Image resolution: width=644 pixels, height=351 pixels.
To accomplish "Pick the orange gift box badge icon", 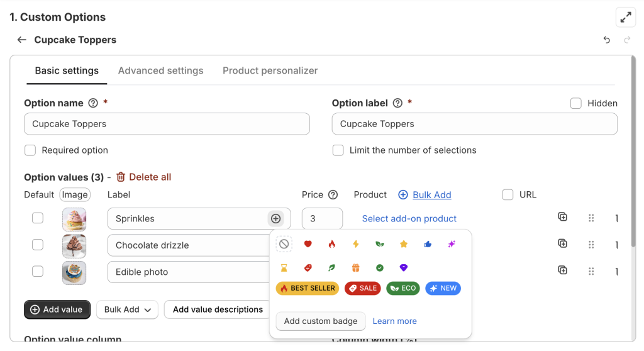I will (x=356, y=268).
